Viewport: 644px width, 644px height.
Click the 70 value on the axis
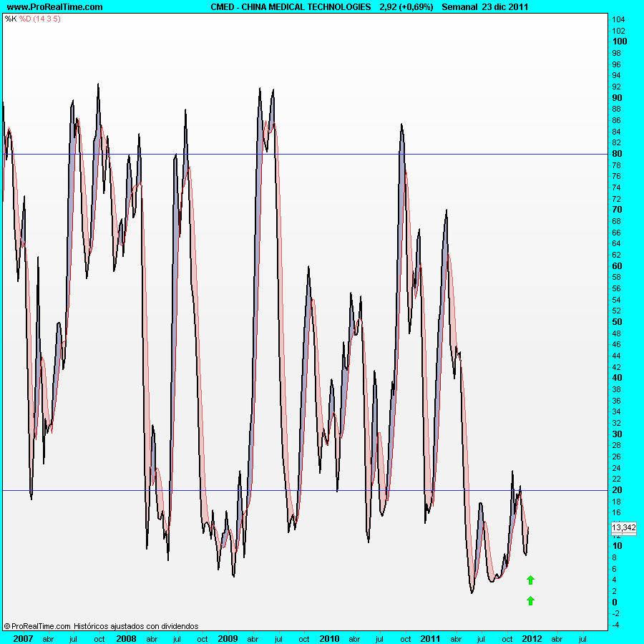[x=617, y=210]
